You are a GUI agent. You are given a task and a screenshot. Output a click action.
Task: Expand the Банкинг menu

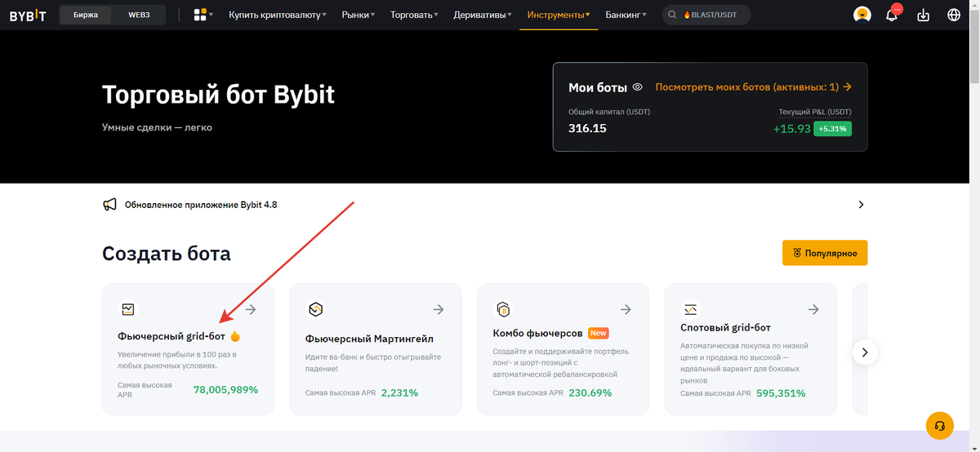(626, 15)
